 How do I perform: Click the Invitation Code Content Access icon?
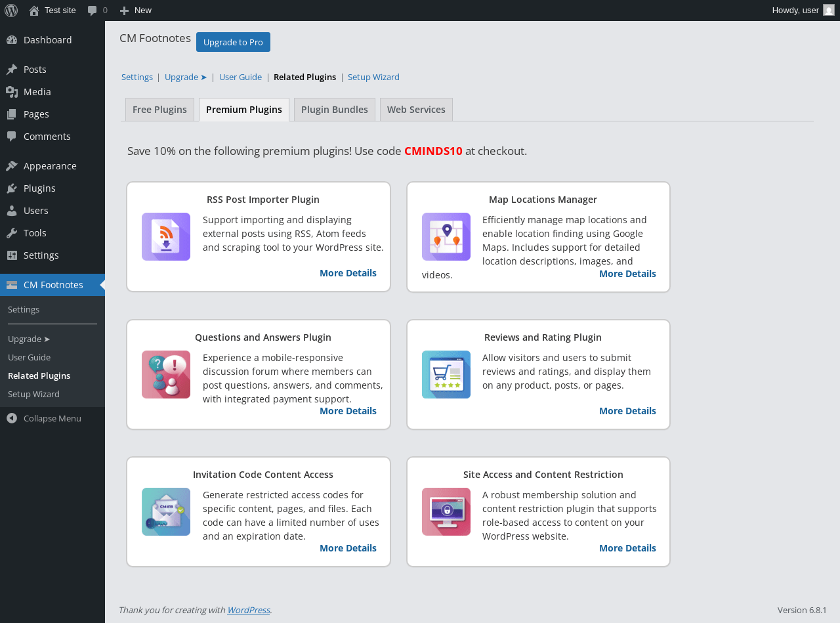point(166,511)
